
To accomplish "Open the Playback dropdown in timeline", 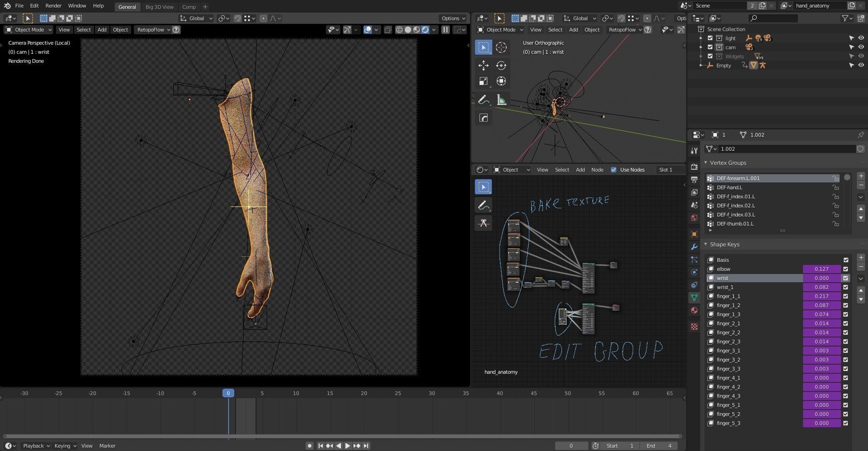I will click(x=36, y=446).
